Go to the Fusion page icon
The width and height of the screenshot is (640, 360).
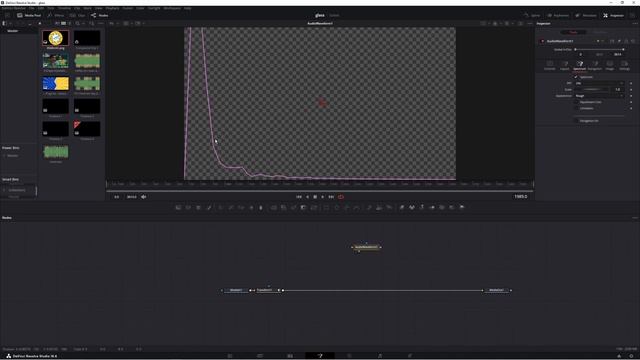[320, 356]
